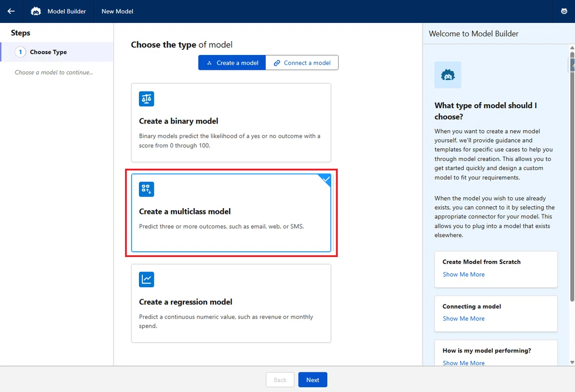Select the Create a model tab
Viewport: 575px width, 392px height.
click(x=232, y=63)
